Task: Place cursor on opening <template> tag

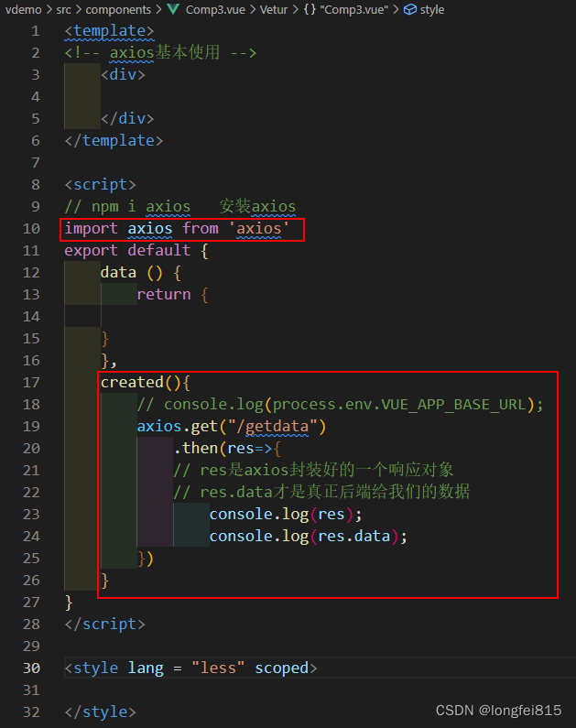Action: 109,31
